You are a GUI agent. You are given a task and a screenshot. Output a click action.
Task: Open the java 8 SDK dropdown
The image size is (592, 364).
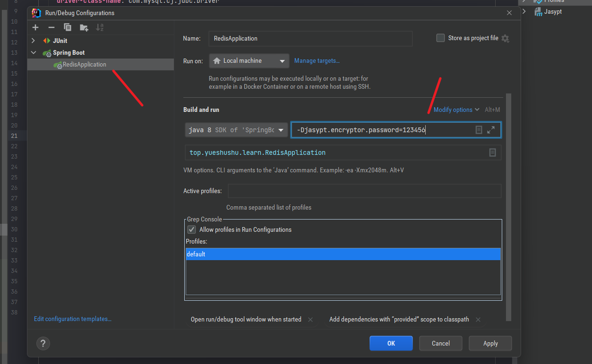tap(236, 130)
